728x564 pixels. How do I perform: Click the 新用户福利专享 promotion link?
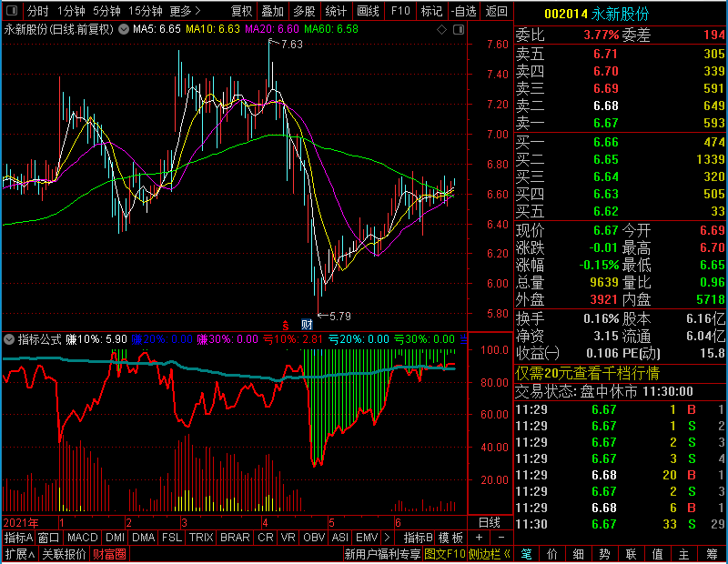(x=382, y=554)
